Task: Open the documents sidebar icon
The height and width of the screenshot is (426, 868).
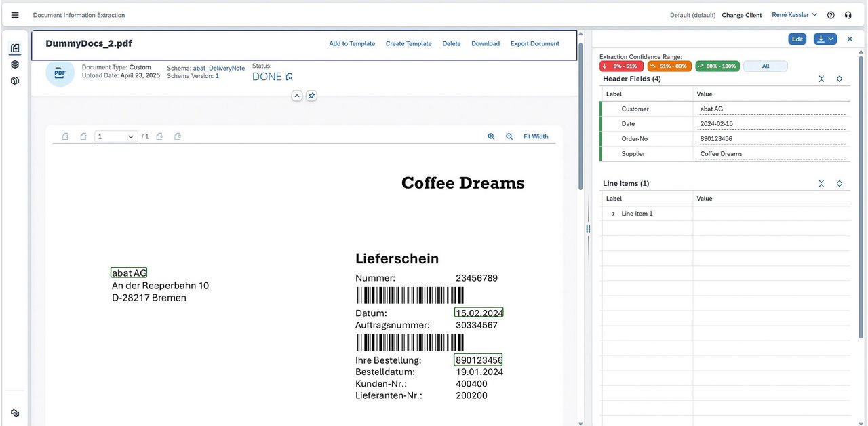Action: (x=15, y=48)
